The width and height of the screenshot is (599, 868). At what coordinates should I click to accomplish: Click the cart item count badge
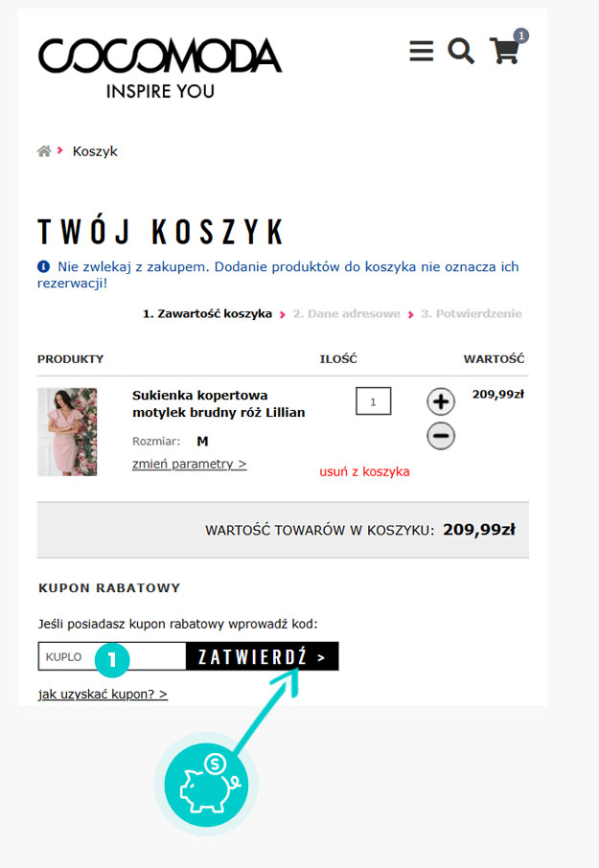click(x=521, y=35)
